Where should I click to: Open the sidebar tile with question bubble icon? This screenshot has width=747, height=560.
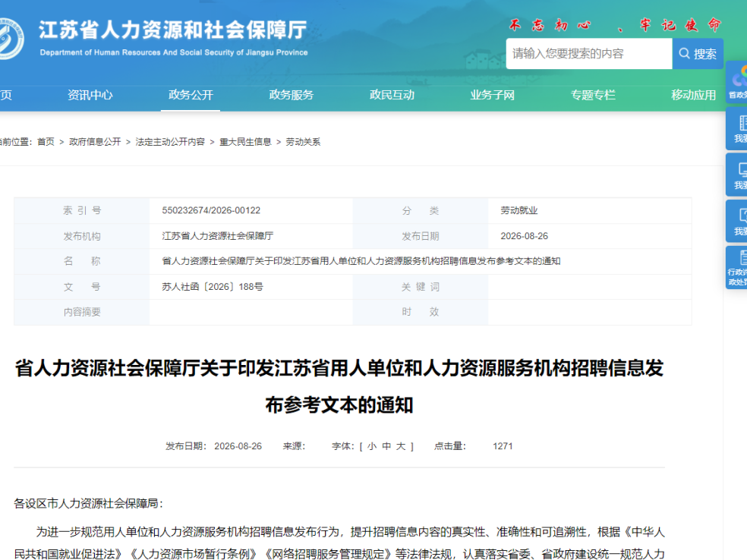click(737, 221)
